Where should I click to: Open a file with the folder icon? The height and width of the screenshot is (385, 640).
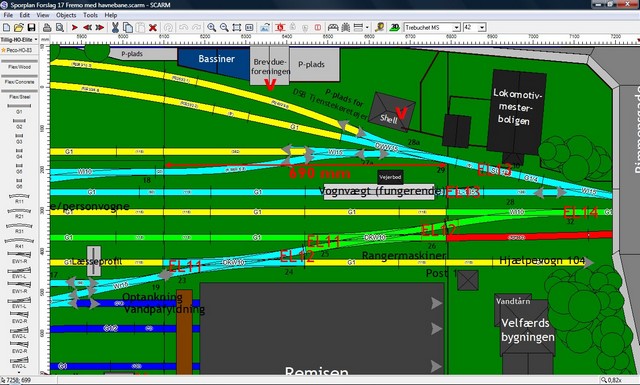point(19,27)
